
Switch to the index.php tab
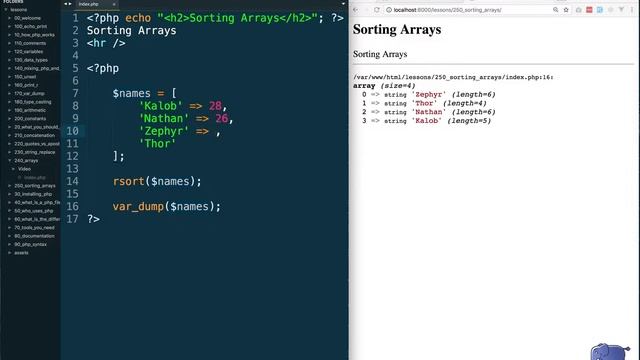(x=89, y=4)
